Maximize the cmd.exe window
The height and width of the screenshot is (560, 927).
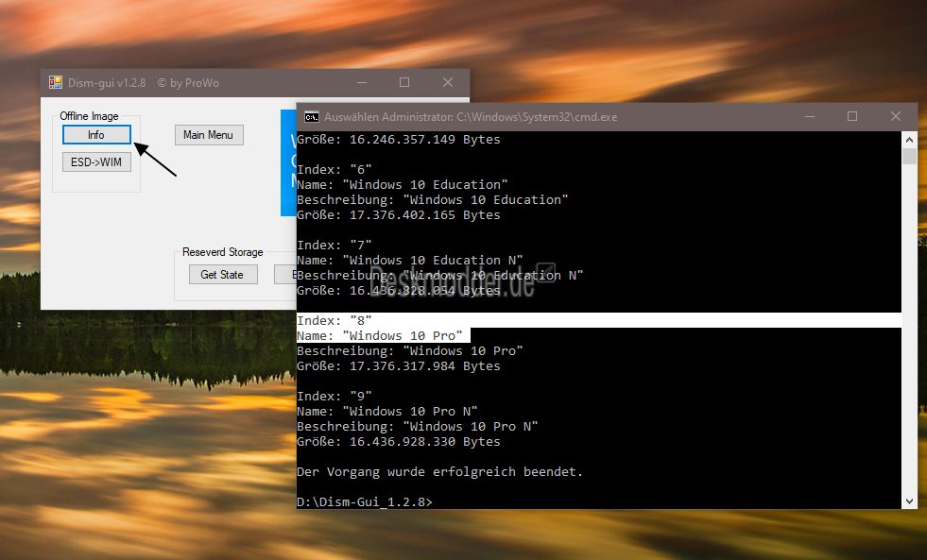(852, 116)
